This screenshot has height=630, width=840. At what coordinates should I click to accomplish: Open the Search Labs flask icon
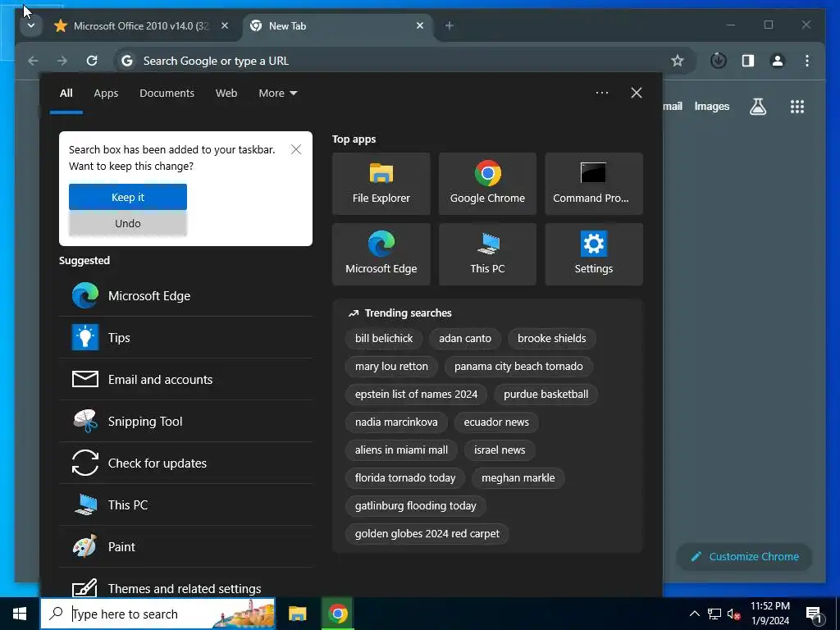coord(757,107)
